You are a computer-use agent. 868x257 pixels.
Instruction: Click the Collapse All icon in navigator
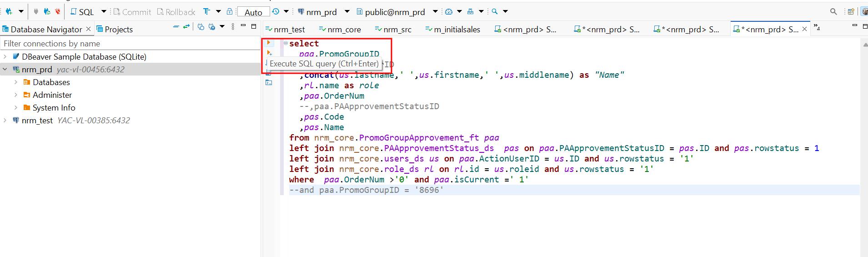176,27
